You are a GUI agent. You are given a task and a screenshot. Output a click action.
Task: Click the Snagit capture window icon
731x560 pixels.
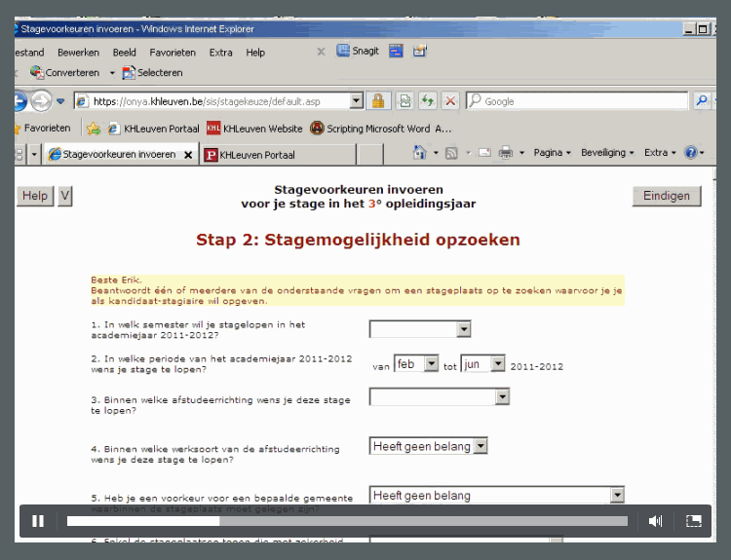coord(396,51)
